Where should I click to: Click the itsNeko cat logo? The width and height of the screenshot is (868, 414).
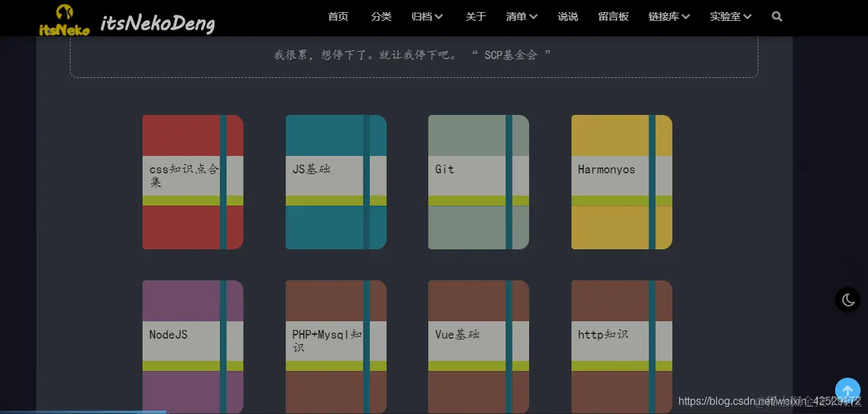click(64, 18)
